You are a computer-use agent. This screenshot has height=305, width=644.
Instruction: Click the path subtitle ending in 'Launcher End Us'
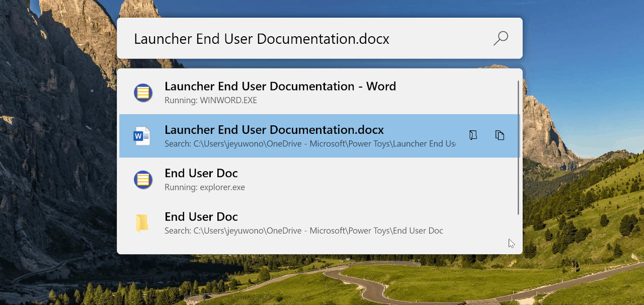[x=310, y=144]
